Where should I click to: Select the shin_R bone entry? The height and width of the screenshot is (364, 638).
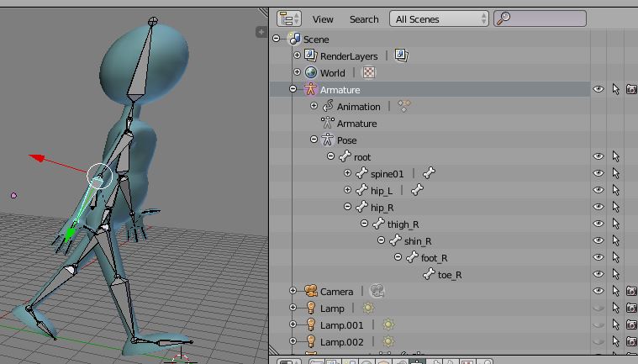pos(418,241)
